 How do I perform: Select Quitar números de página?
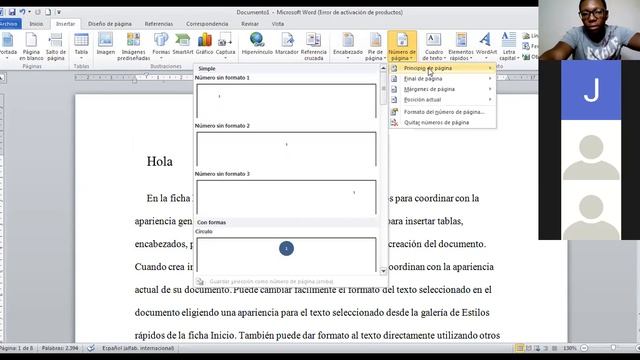(x=442, y=122)
